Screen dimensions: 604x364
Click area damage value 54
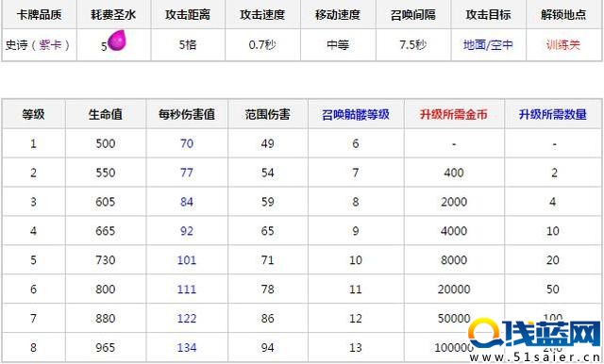point(268,173)
